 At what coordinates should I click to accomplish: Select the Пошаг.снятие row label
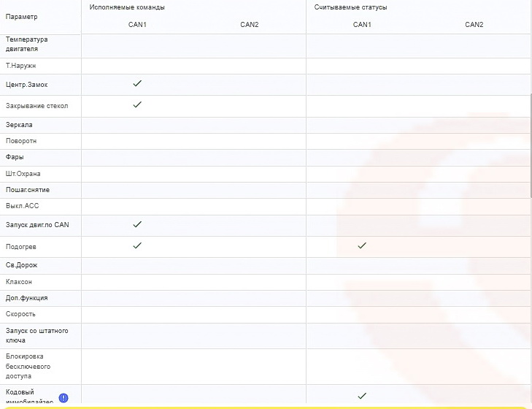(28, 190)
